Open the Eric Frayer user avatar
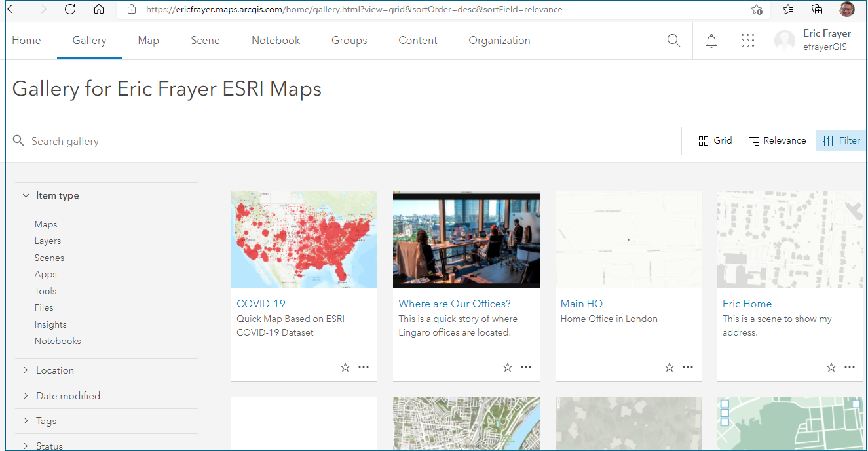 (785, 41)
